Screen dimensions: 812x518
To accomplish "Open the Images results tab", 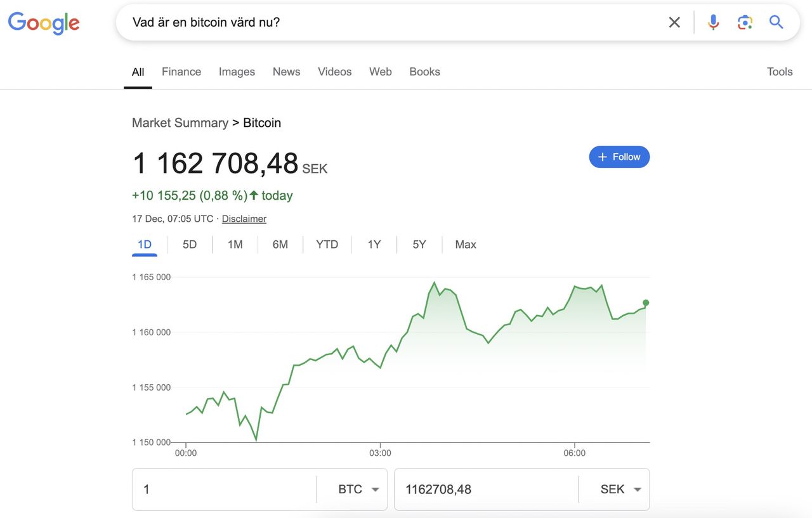I will tap(237, 72).
